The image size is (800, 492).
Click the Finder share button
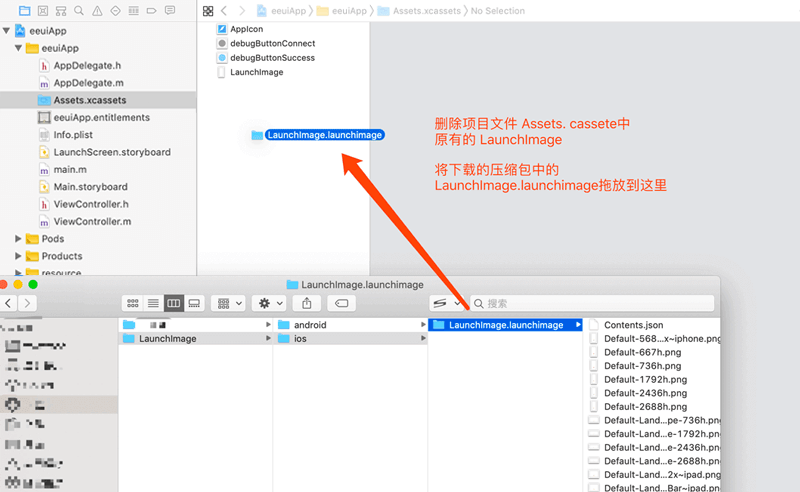(x=307, y=303)
